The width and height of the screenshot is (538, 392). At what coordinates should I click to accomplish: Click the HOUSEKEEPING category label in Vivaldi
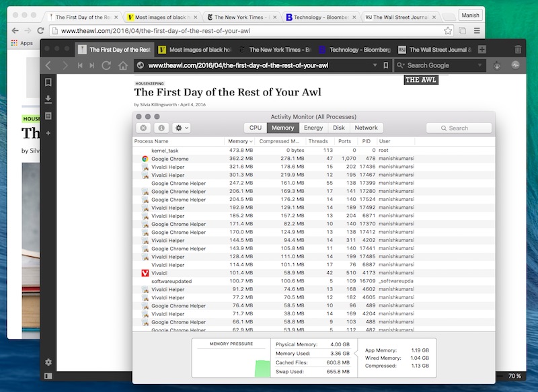pos(149,83)
